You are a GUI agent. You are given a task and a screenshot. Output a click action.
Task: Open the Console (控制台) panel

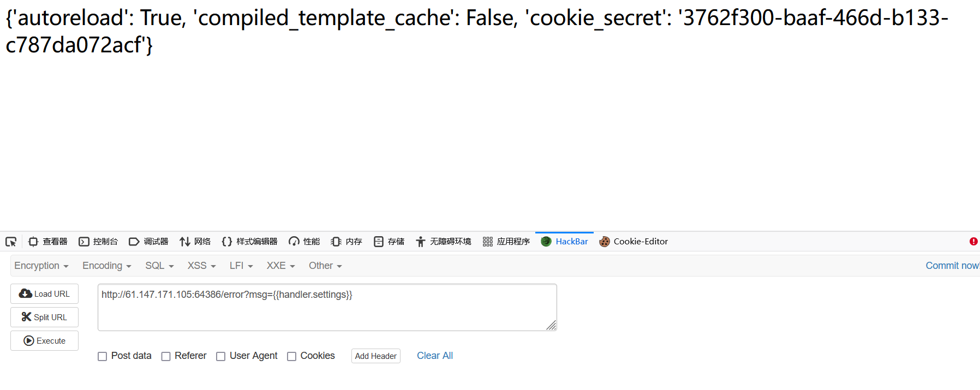click(x=98, y=242)
